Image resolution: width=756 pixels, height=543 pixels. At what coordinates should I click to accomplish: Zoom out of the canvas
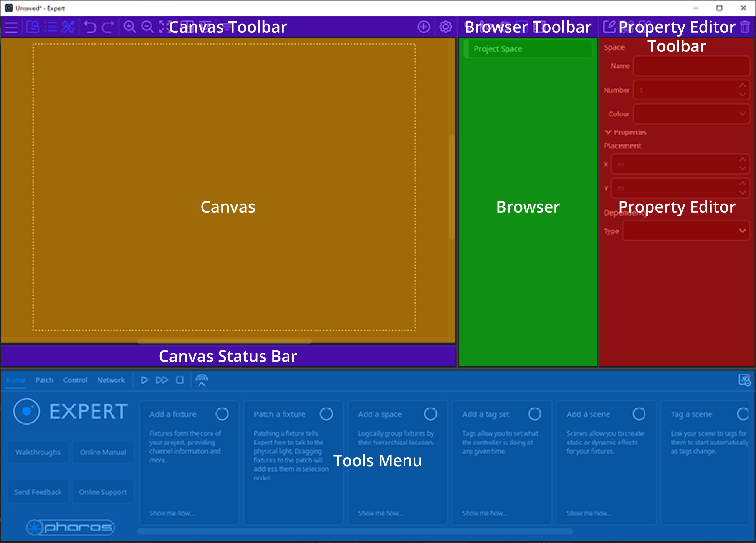click(147, 27)
